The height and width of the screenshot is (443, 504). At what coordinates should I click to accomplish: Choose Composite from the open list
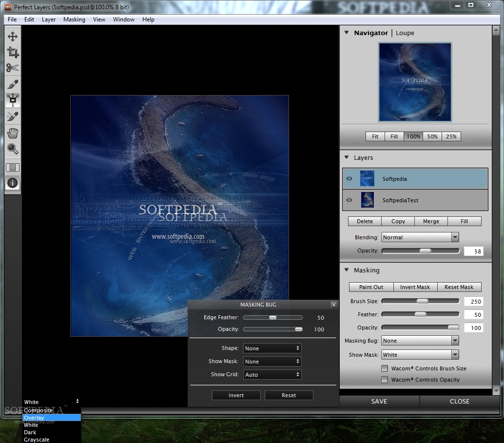pyautogui.click(x=52, y=410)
